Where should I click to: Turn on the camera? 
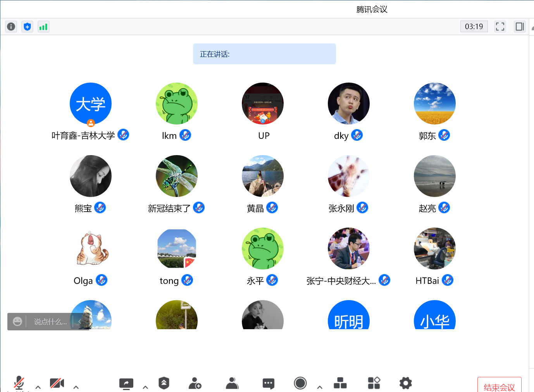click(57, 383)
